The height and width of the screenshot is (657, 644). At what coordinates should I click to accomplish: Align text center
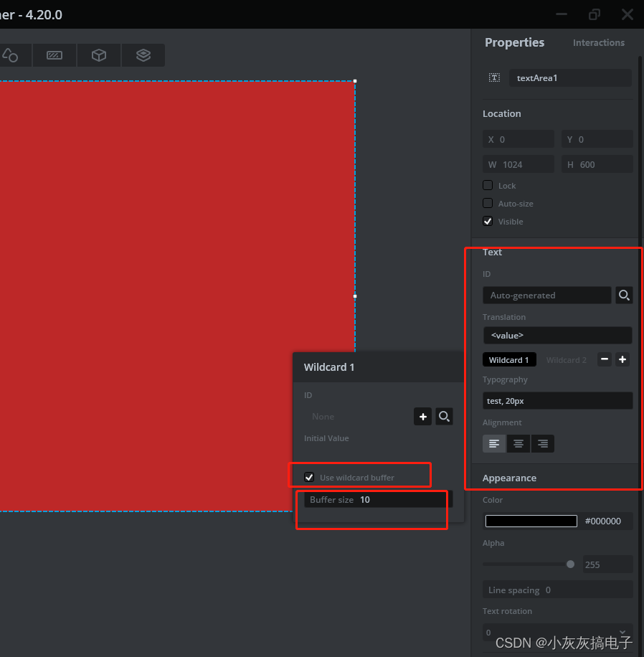[x=518, y=444]
